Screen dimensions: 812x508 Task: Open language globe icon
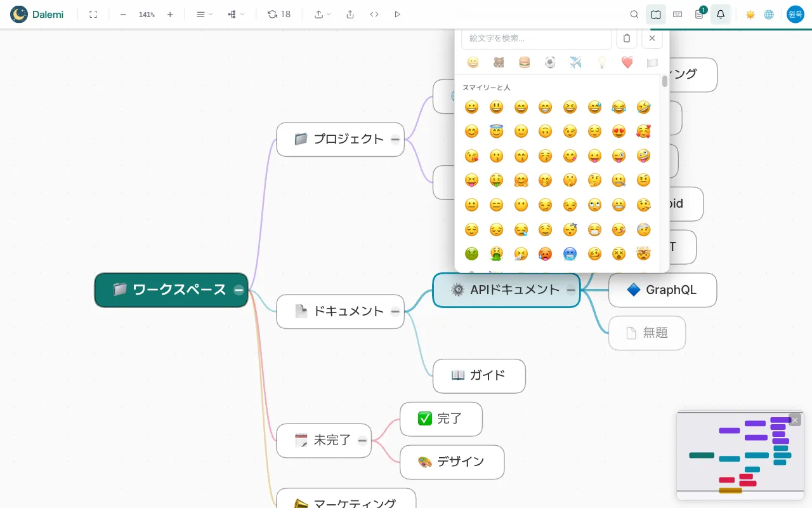pos(769,14)
